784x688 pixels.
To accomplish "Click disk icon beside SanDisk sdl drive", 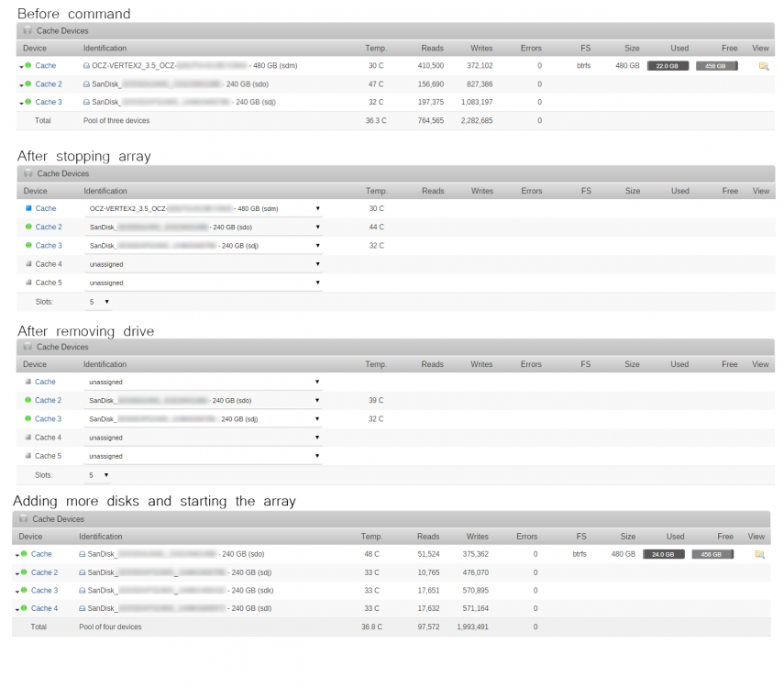I will click(x=83, y=608).
